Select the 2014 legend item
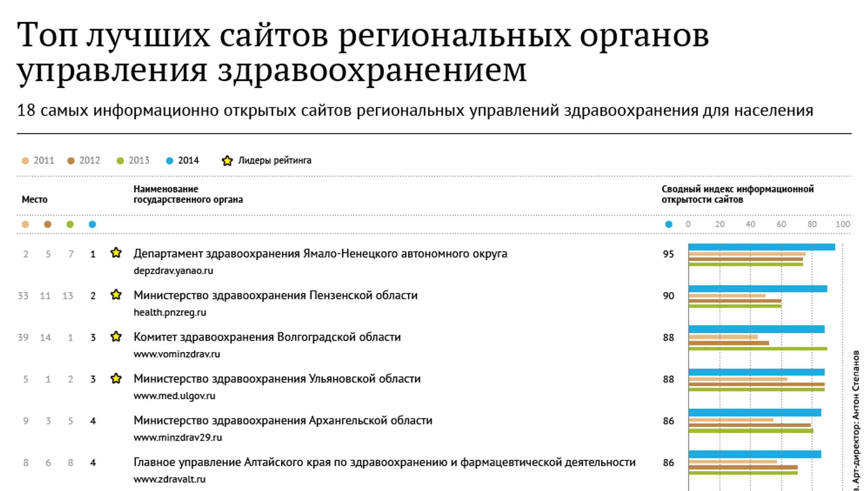This screenshot has height=491, width=868. (x=182, y=161)
